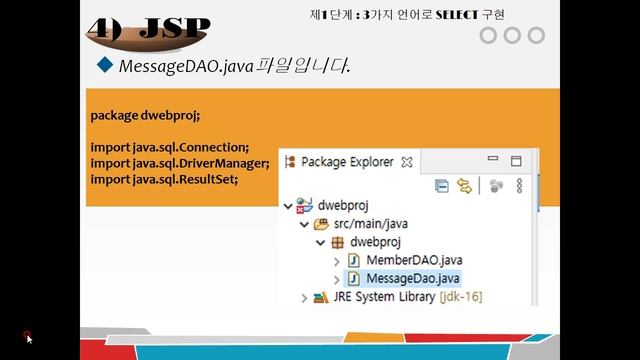Viewport: 640px width, 360px height.
Task: Click the '4) JSP' slide title
Action: click(x=148, y=29)
